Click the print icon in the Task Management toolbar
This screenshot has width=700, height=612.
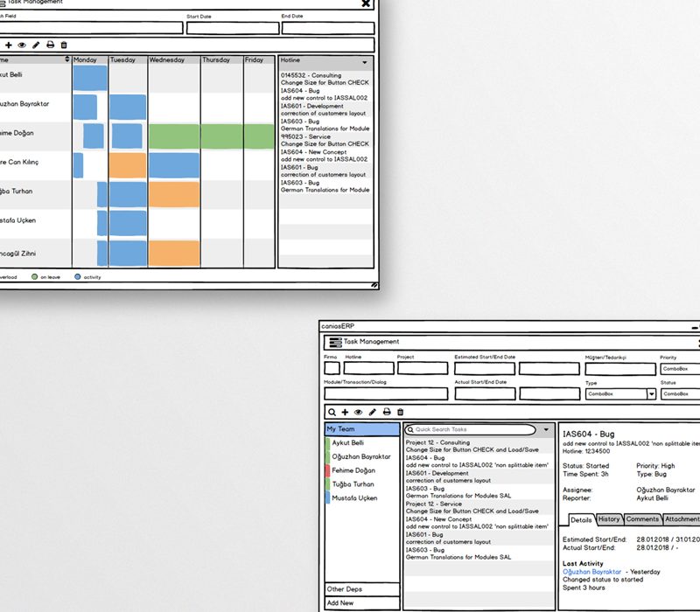click(x=387, y=413)
